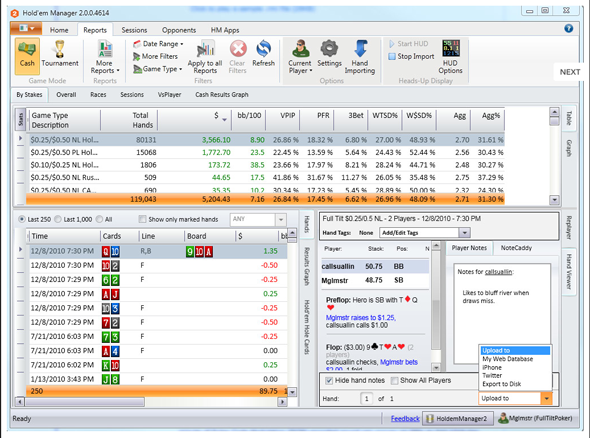Open Hand Importing options
Screen dimensions: 590x438
click(360, 57)
